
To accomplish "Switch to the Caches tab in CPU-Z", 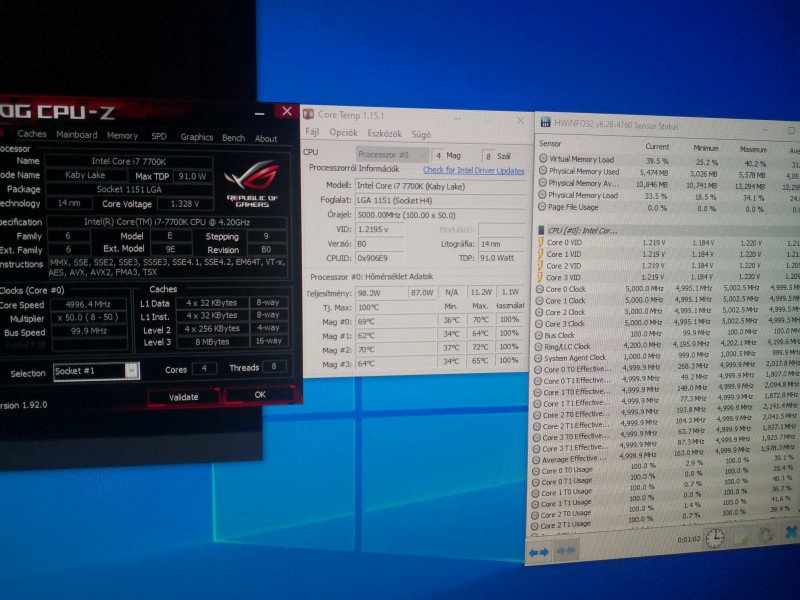I will (32, 134).
